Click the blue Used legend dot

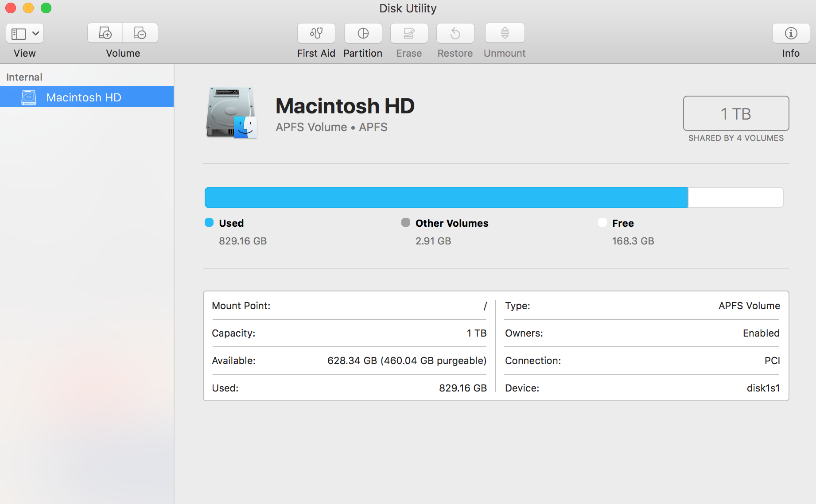[209, 222]
